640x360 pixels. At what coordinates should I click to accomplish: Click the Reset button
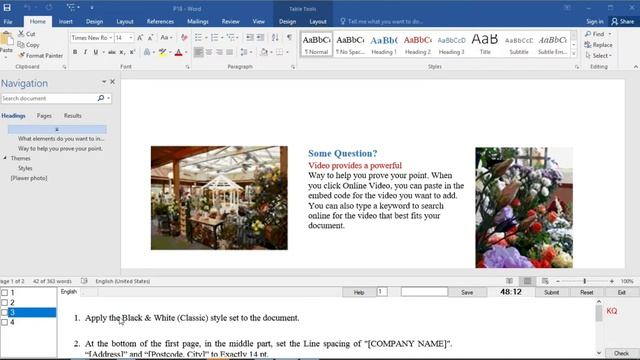pyautogui.click(x=587, y=292)
